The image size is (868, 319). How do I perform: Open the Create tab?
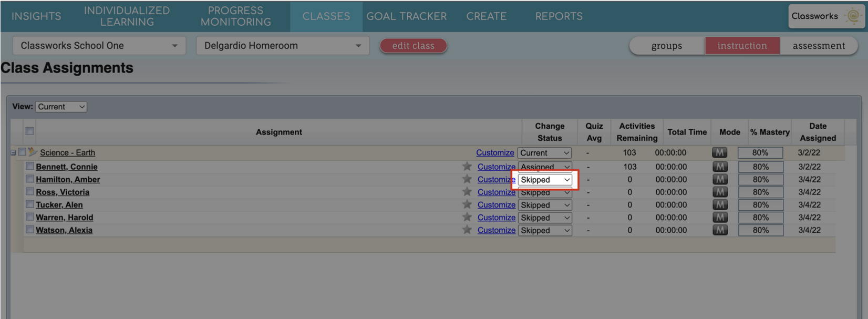[487, 16]
